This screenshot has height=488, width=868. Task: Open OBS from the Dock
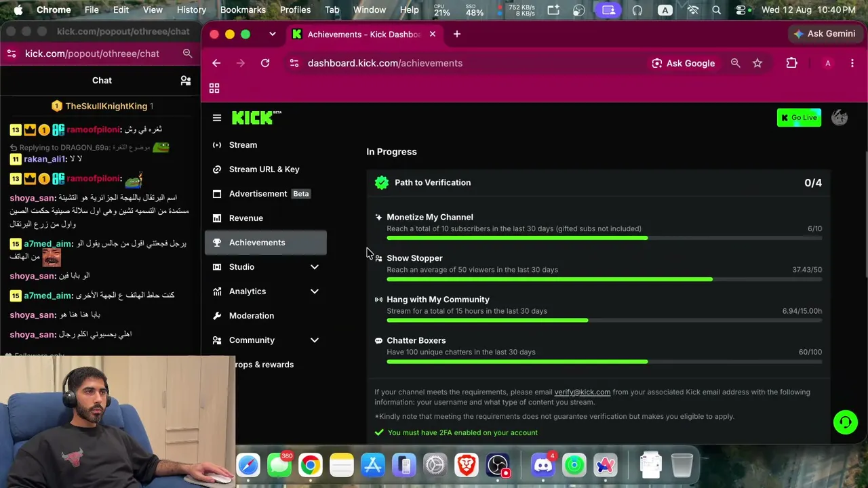[x=498, y=465]
